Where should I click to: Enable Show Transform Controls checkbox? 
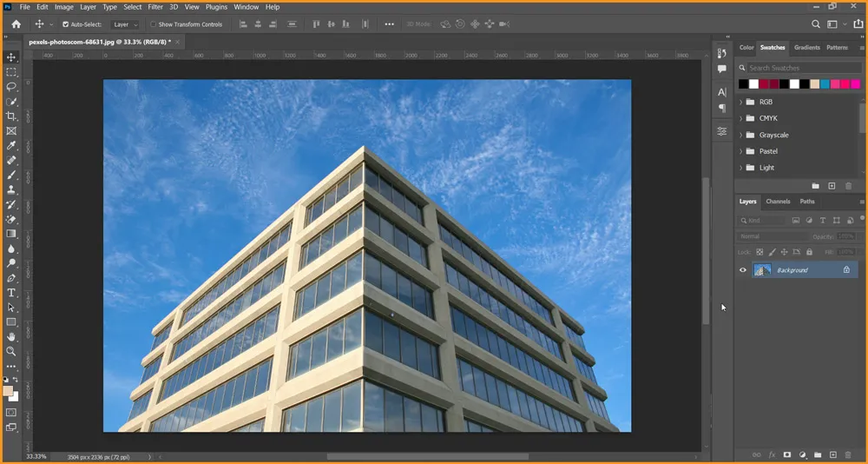point(154,24)
